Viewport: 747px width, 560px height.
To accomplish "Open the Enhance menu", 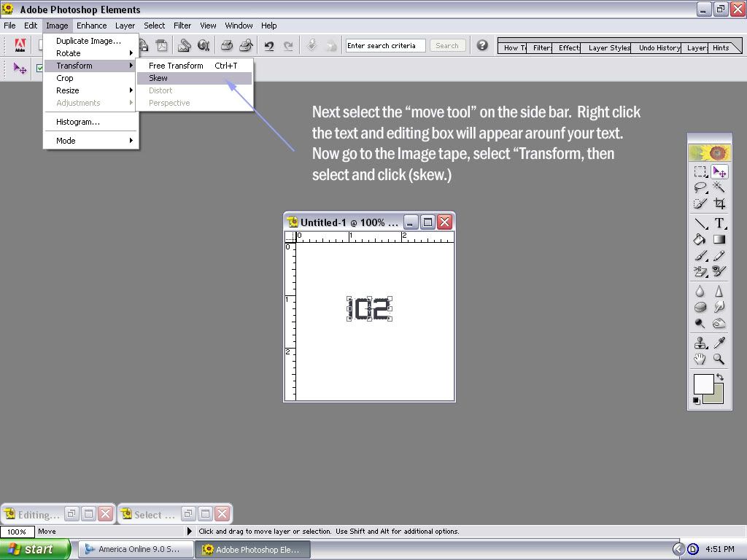I will pos(91,26).
